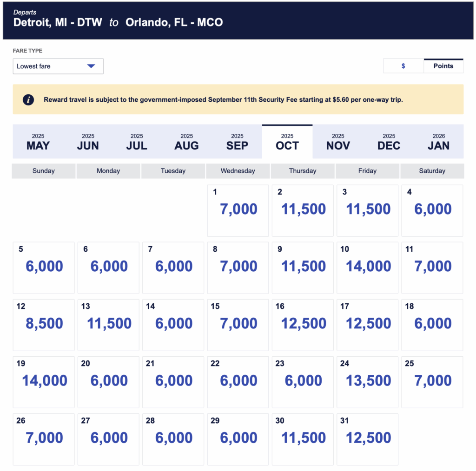Jump to the 2026 JAN month tab
The width and height of the screenshot is (476, 471).
pos(438,142)
